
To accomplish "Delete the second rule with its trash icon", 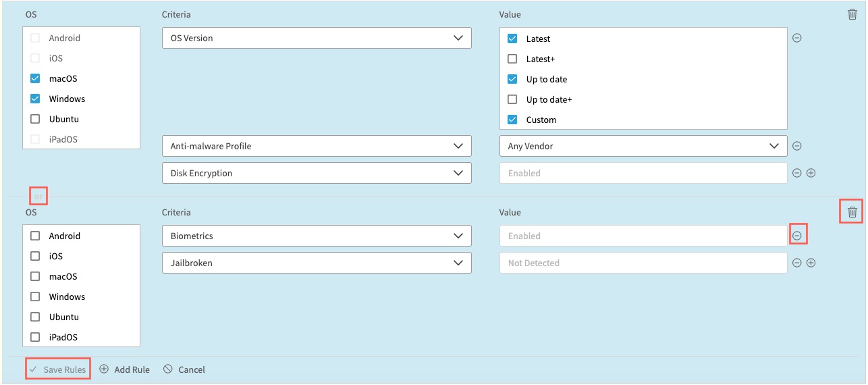I will tap(852, 212).
